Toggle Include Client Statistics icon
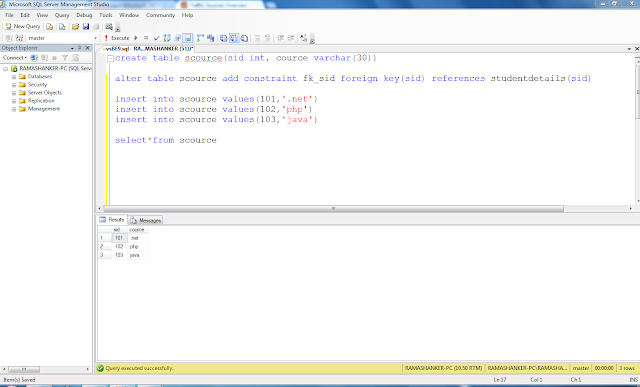640x387 pixels. click(x=211, y=38)
